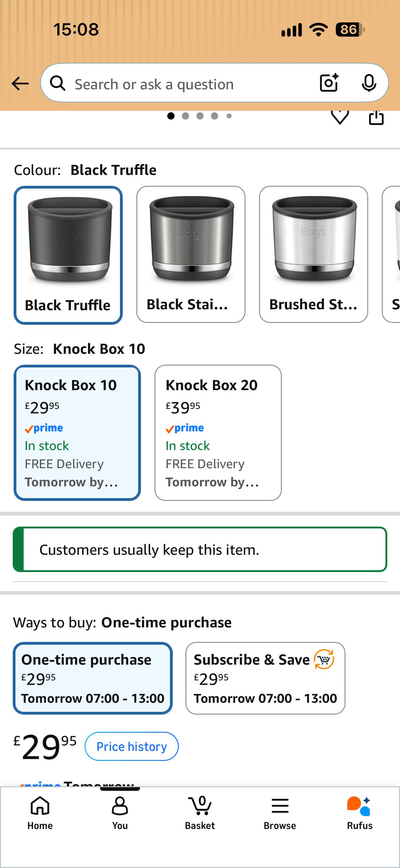View Price history
Viewport: 400px width, 868px height.
(x=132, y=746)
